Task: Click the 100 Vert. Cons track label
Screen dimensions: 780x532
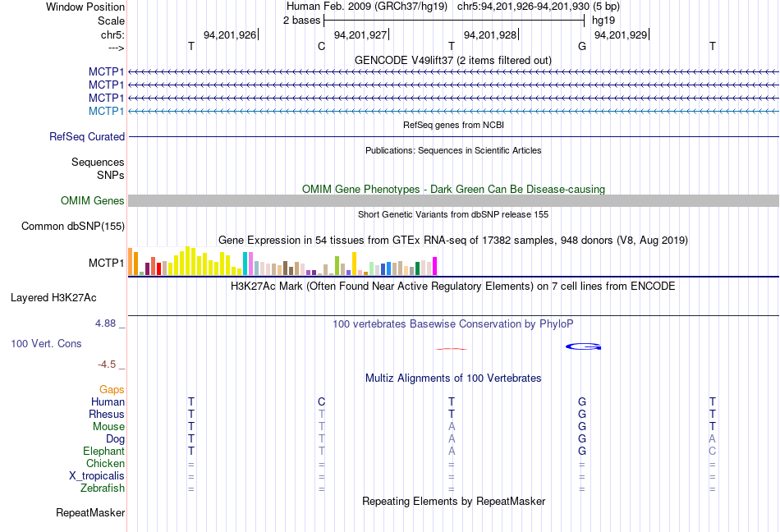Action: (46, 343)
